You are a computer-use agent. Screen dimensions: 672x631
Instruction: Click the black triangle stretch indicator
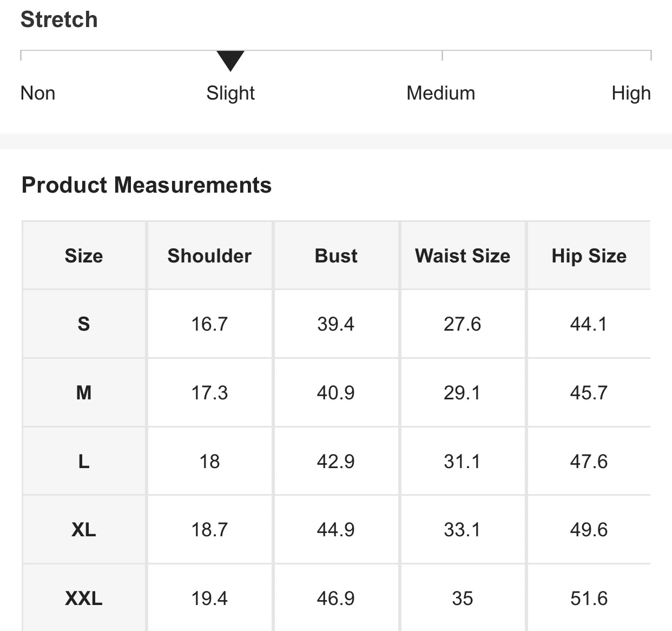tap(230, 61)
